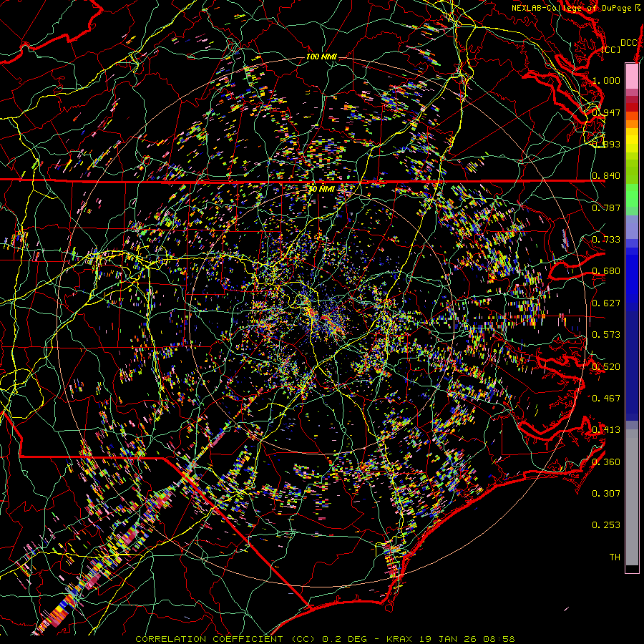
Task: Pick the pink band of the color scale
Action: tap(632, 76)
